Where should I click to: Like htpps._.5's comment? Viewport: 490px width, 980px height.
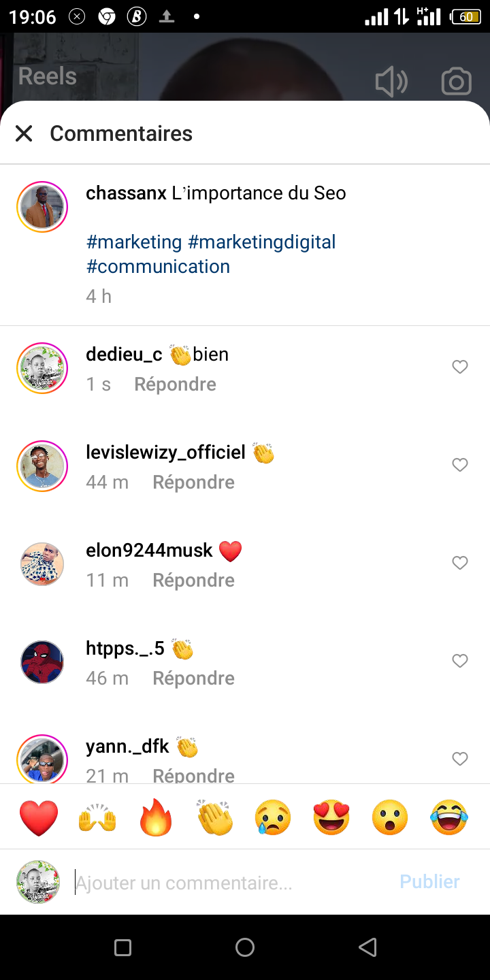point(460,661)
